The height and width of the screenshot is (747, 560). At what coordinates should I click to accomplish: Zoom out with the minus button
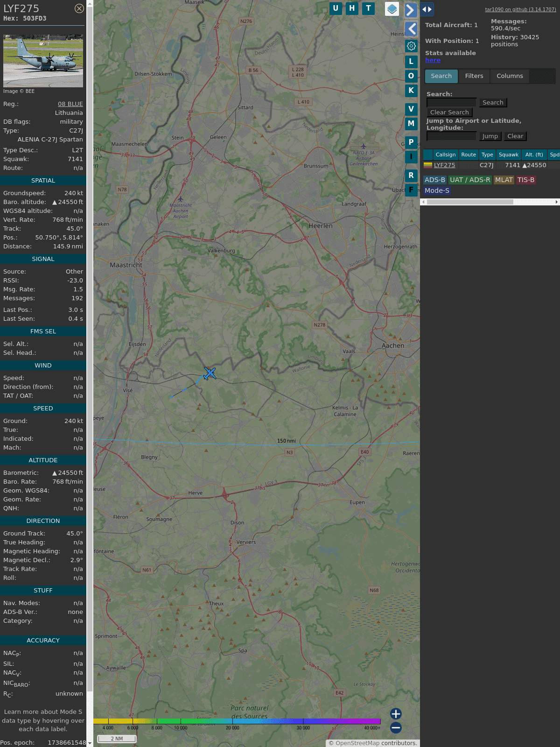tap(396, 727)
